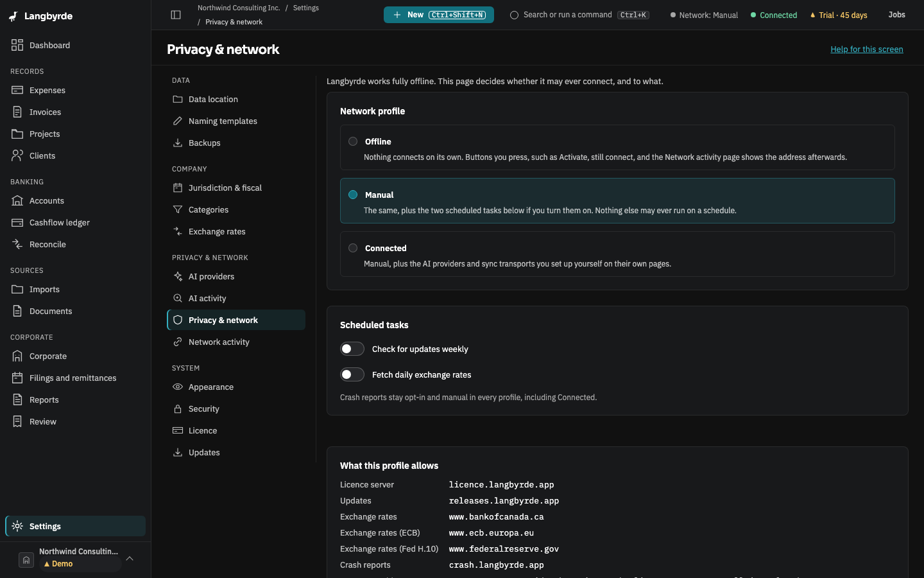This screenshot has width=924, height=578.
Task: Click the AI providers sparkle icon
Action: point(178,276)
